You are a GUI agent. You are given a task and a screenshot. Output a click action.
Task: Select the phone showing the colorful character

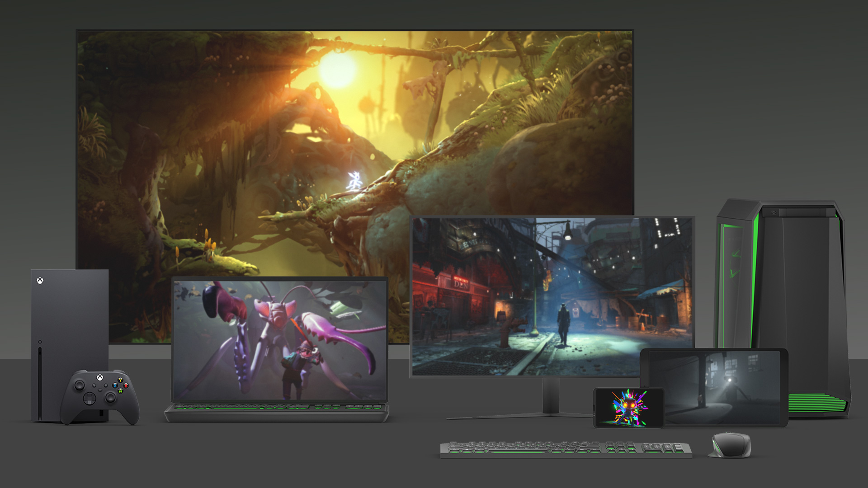pyautogui.click(x=628, y=408)
